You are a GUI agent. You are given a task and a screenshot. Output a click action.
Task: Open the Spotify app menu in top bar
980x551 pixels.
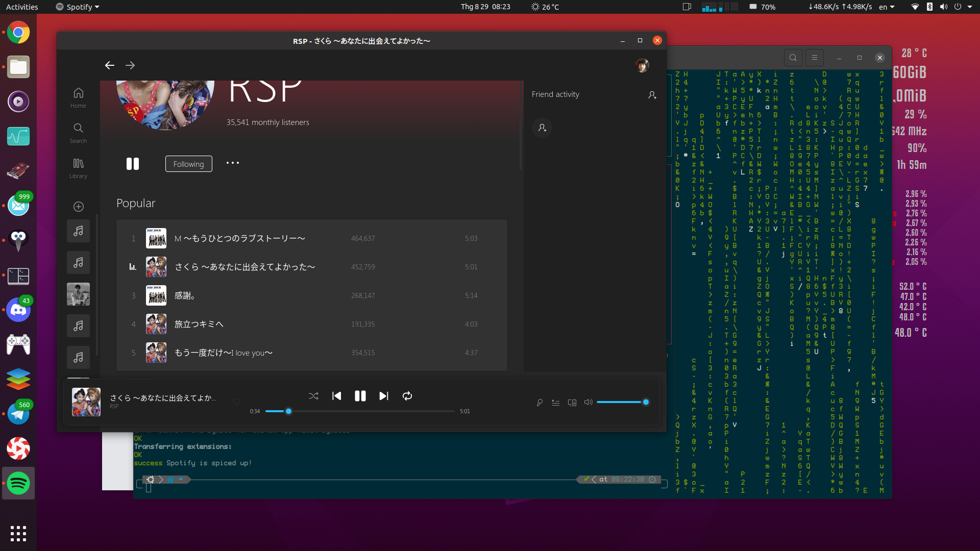tap(78, 7)
